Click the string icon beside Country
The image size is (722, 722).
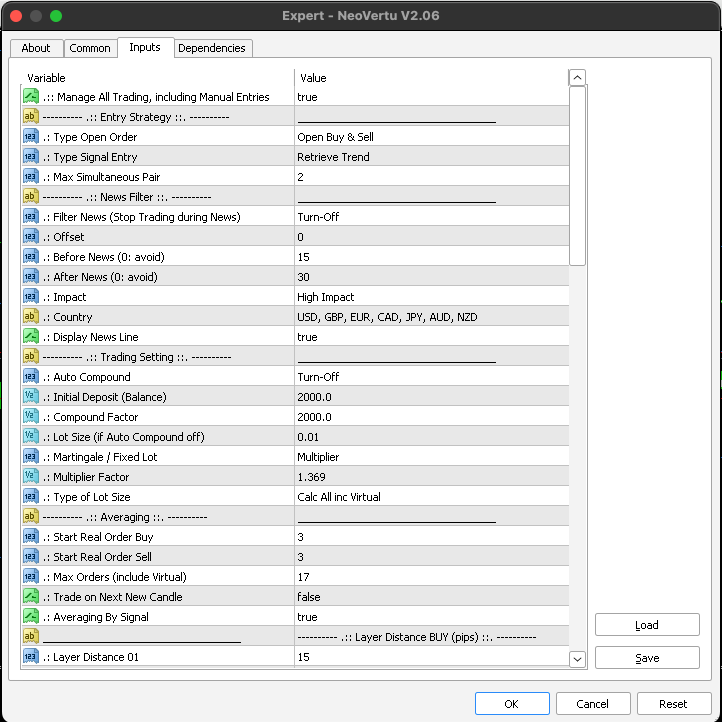point(30,317)
